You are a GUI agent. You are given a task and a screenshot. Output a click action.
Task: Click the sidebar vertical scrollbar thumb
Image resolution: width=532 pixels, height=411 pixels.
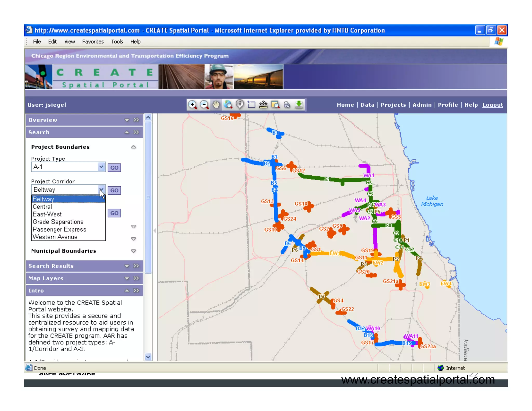pos(148,197)
